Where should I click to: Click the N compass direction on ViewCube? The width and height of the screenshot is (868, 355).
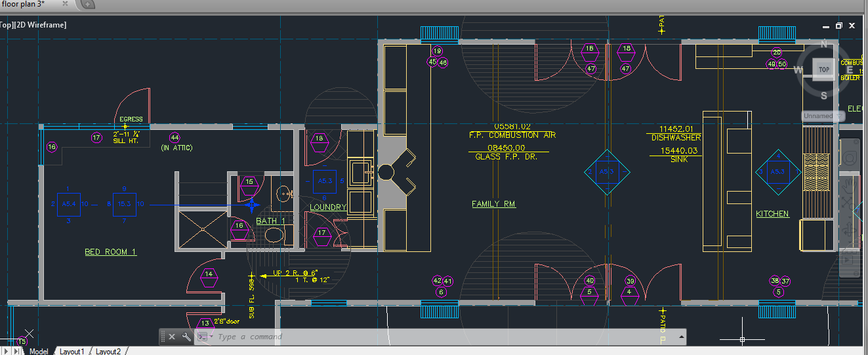[825, 45]
